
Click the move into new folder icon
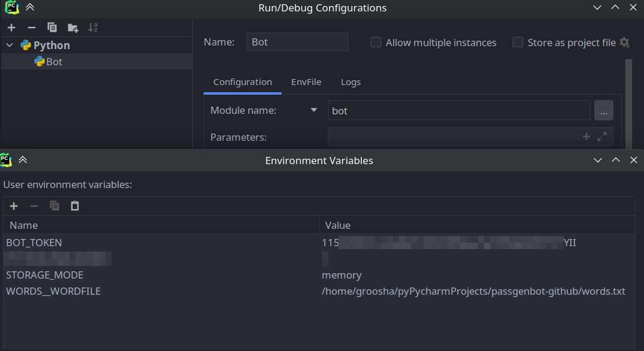click(72, 28)
